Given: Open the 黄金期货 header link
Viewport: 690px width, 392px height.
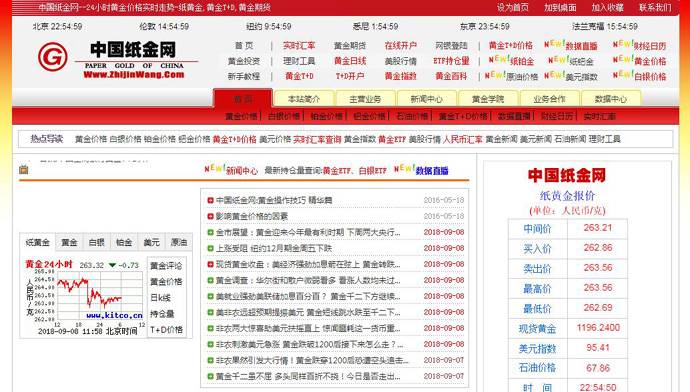Looking at the screenshot, I should (x=350, y=46).
